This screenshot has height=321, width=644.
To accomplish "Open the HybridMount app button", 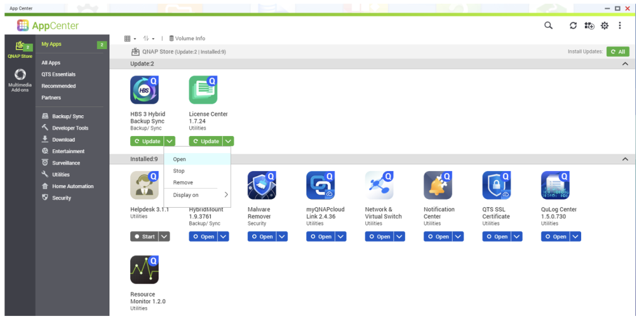I will click(203, 237).
